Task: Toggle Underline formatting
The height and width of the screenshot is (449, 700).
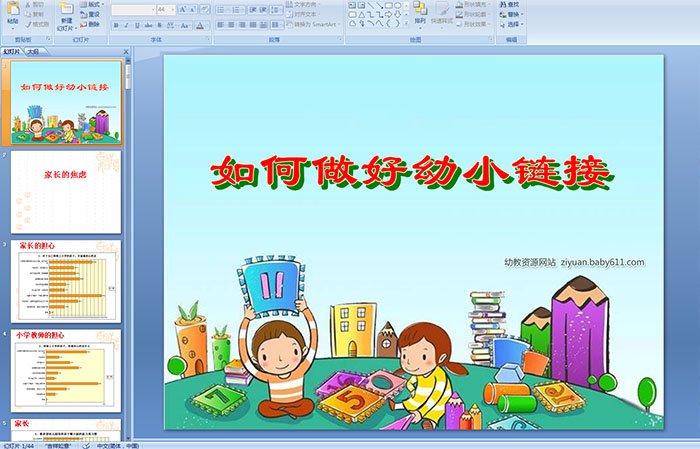Action: [137, 25]
